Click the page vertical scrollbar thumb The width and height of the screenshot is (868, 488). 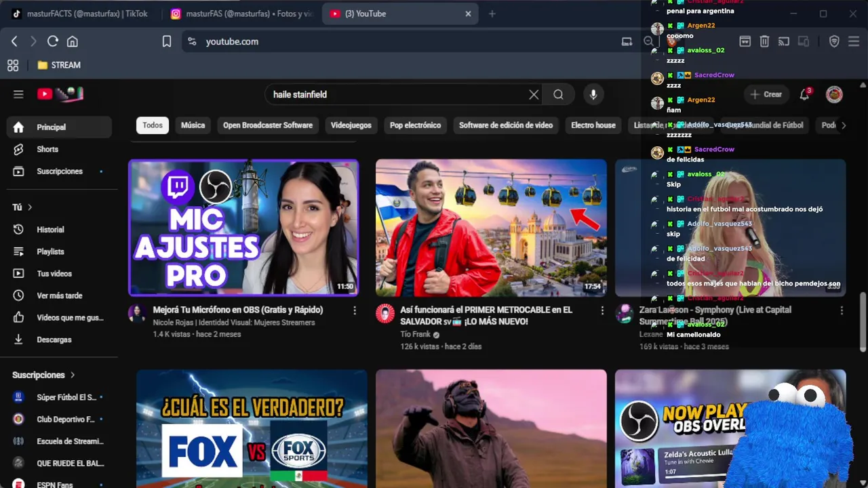(863, 321)
